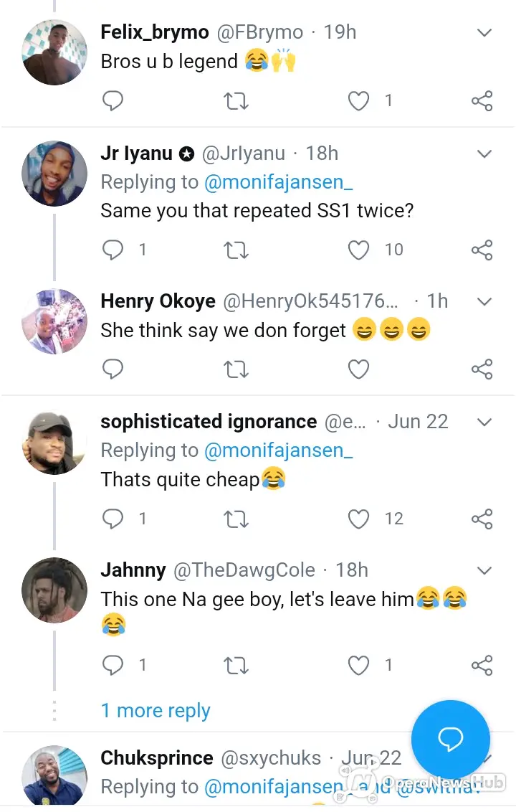Retweet Jr Iyanu's SS1 reply

pyautogui.click(x=236, y=250)
